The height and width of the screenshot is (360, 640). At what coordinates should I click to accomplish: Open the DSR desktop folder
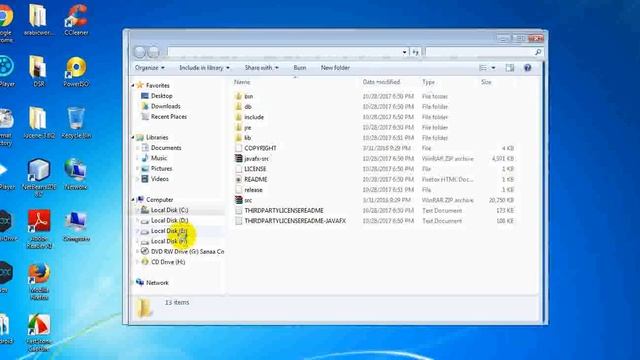pyautogui.click(x=38, y=71)
